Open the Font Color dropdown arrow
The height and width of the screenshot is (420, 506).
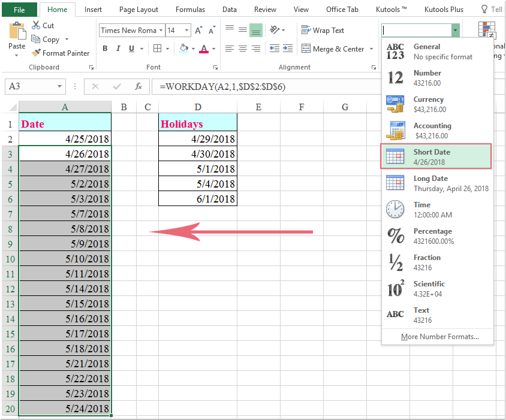(x=213, y=49)
